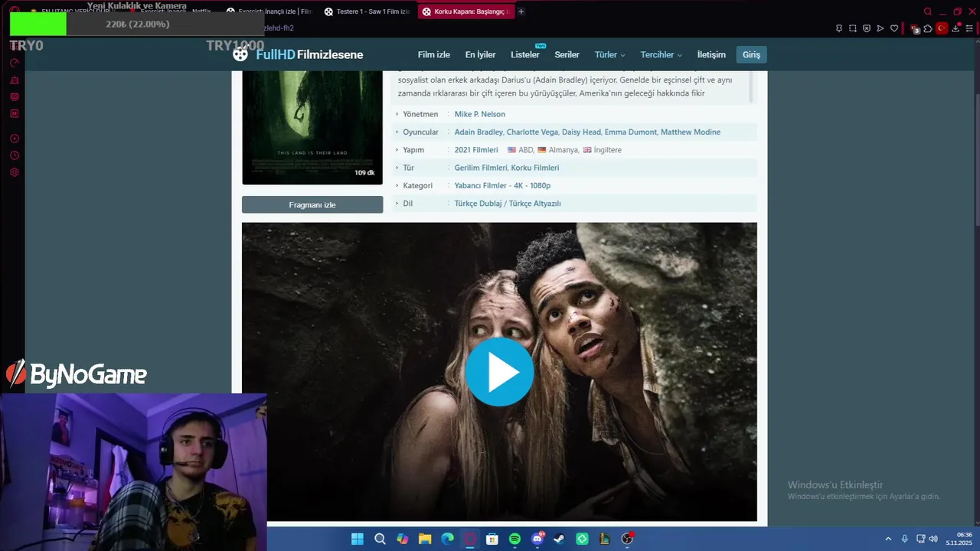Click the send flow arrow icon
This screenshot has width=980, height=551.
(x=880, y=28)
